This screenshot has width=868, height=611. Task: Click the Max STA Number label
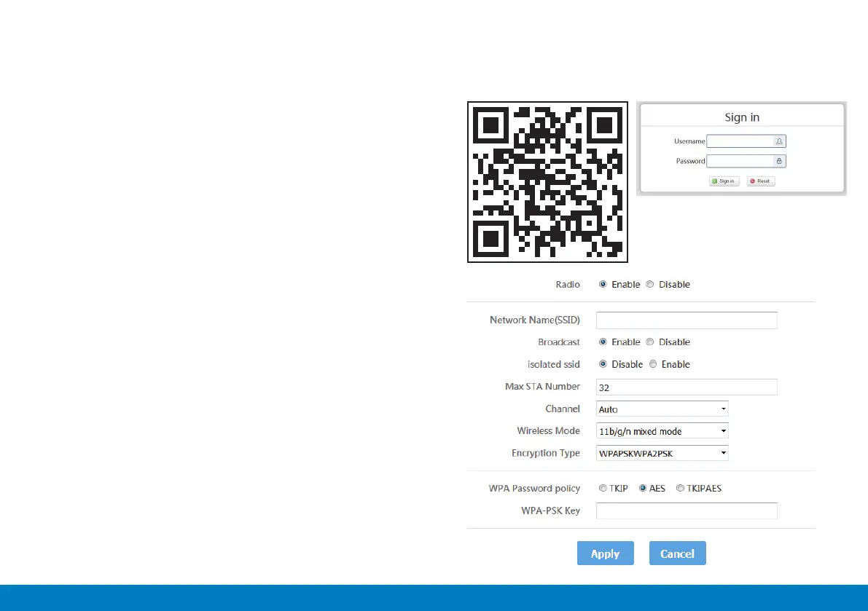tap(542, 387)
